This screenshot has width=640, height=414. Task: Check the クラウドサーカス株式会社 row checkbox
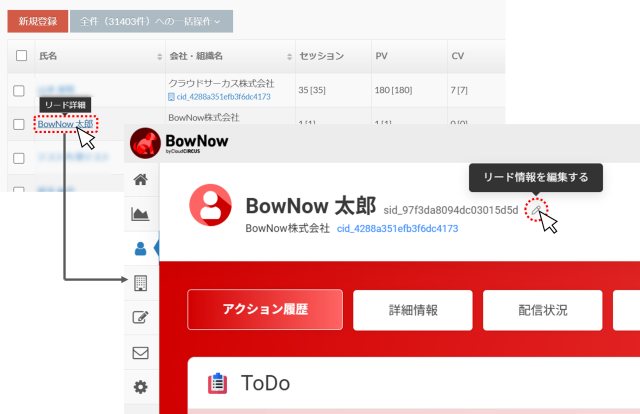click(19, 91)
